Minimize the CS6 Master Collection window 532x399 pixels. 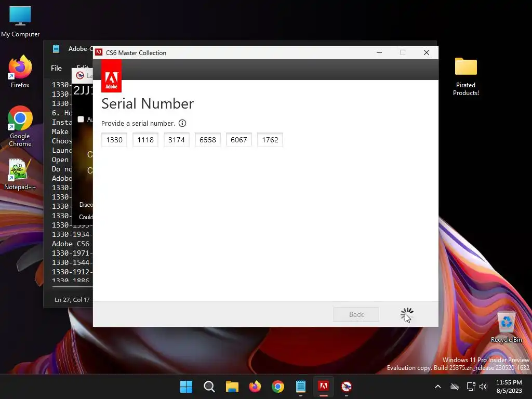tap(379, 52)
